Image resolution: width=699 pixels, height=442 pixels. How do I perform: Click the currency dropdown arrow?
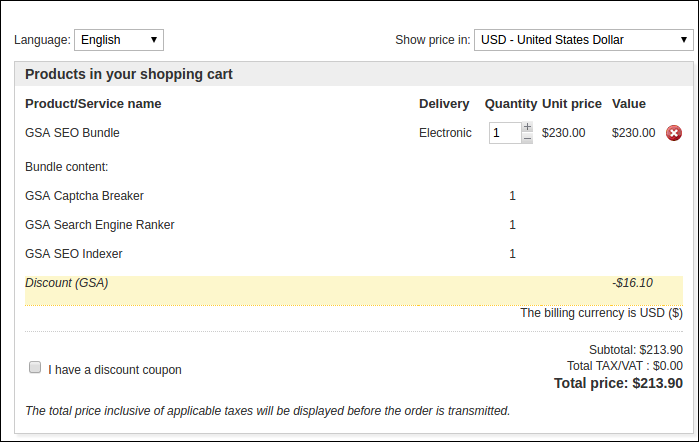click(x=683, y=40)
